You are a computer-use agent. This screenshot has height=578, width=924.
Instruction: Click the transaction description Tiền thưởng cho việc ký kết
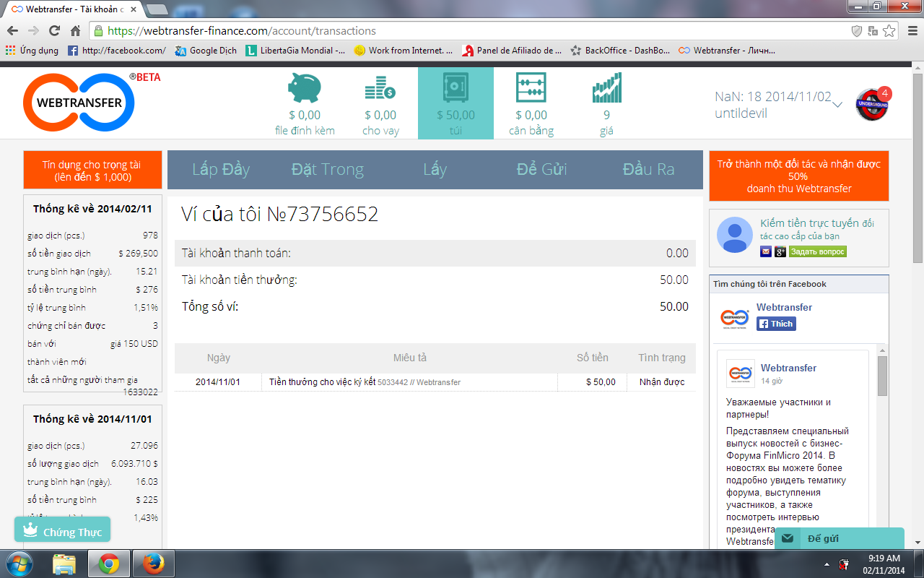click(322, 381)
